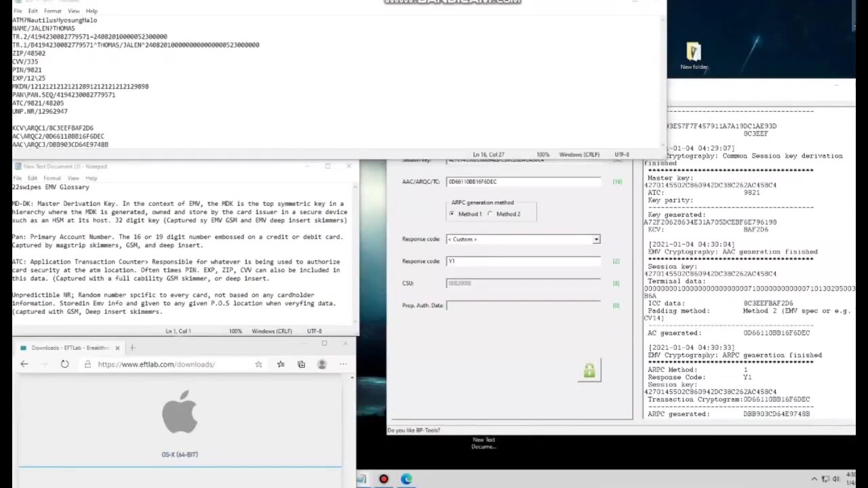
Task: Expand the Response code Custom dropdown
Action: pyautogui.click(x=596, y=239)
